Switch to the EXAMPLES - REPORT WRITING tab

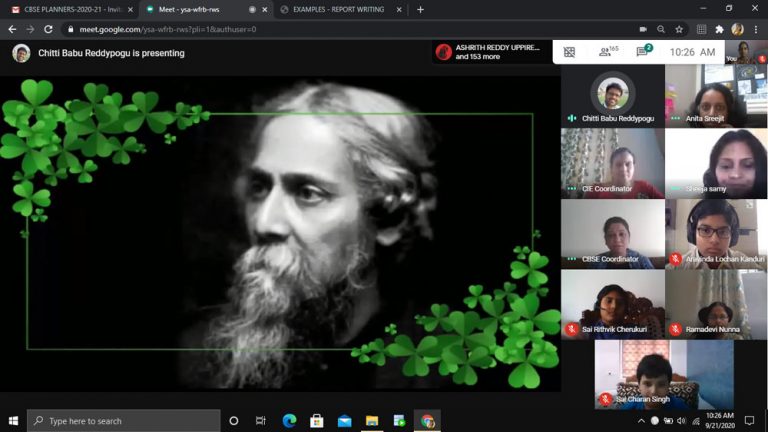coord(338,9)
